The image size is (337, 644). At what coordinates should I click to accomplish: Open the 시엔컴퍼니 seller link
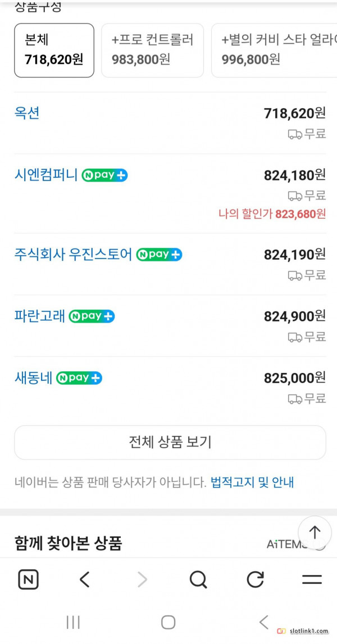(x=46, y=174)
